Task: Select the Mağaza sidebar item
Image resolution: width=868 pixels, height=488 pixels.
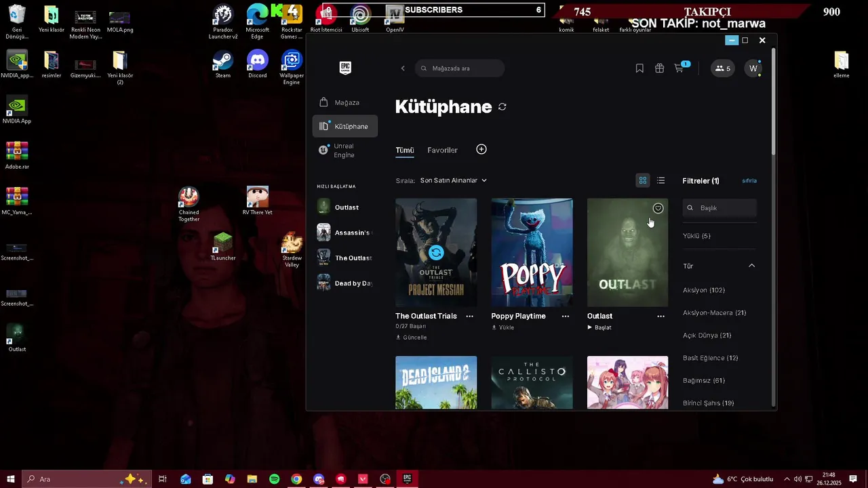Action: pos(345,102)
